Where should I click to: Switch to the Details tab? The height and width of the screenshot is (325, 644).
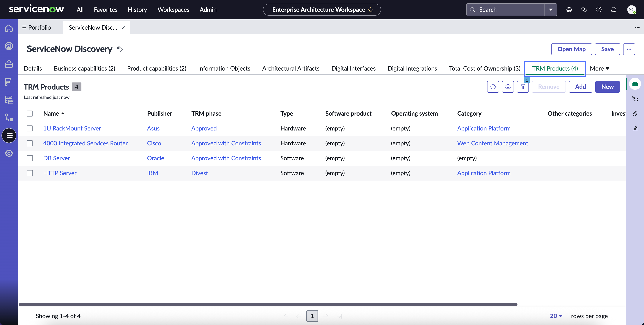(33, 68)
